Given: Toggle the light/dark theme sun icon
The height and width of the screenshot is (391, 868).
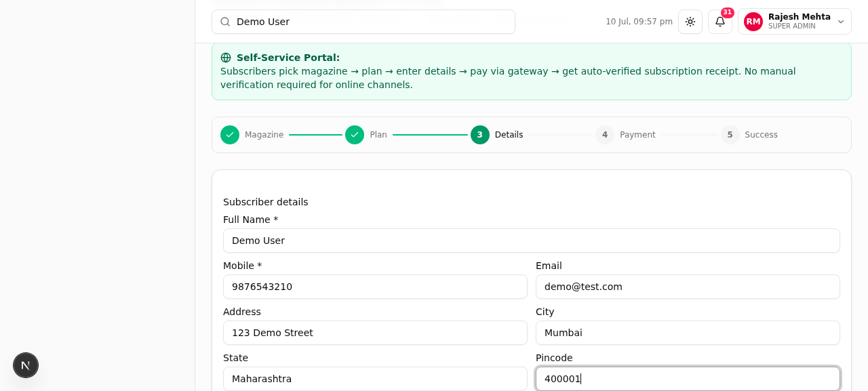Looking at the screenshot, I should coord(690,22).
